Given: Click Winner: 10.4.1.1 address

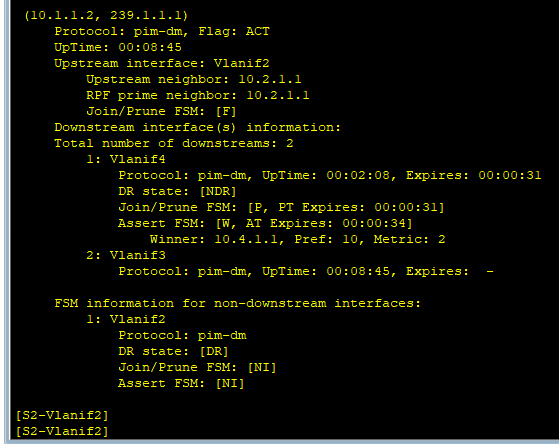Looking at the screenshot, I should click(x=214, y=239).
